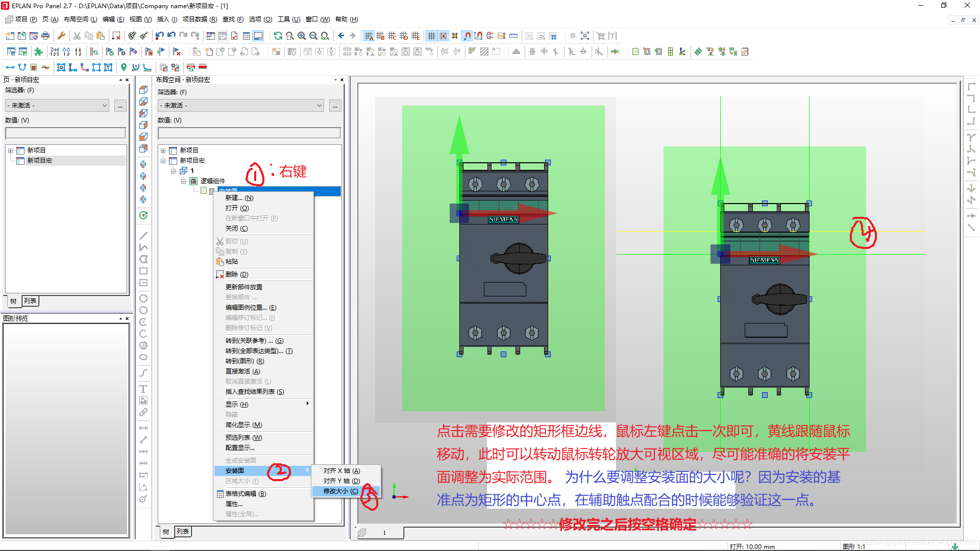Choose 修改大小 (C) from the submenu
The height and width of the screenshot is (551, 980).
coord(340,491)
